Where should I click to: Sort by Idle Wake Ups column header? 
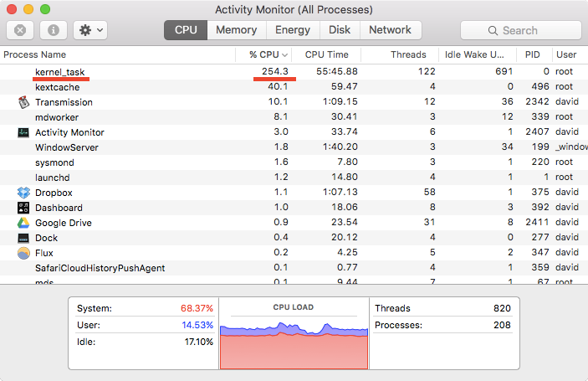click(478, 54)
